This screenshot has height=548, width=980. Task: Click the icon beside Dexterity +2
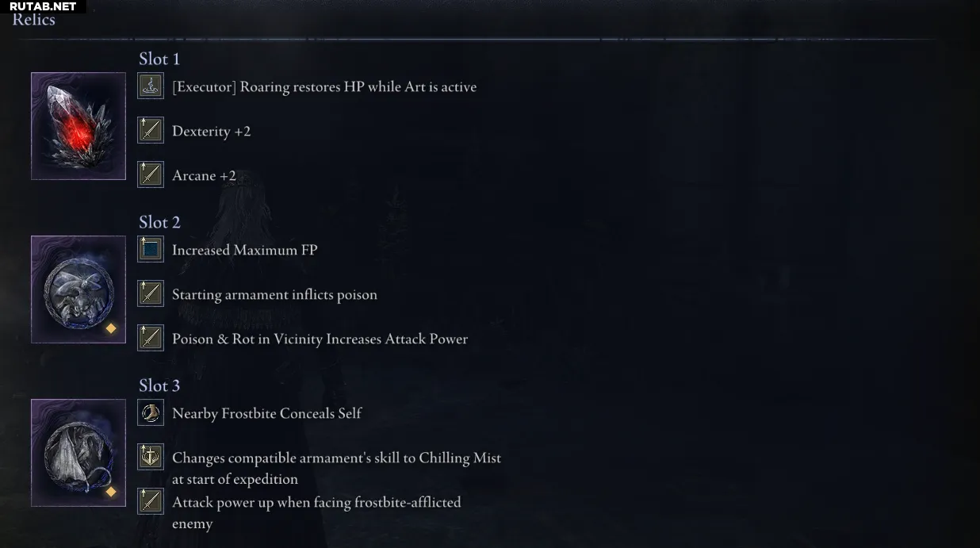[x=151, y=131]
